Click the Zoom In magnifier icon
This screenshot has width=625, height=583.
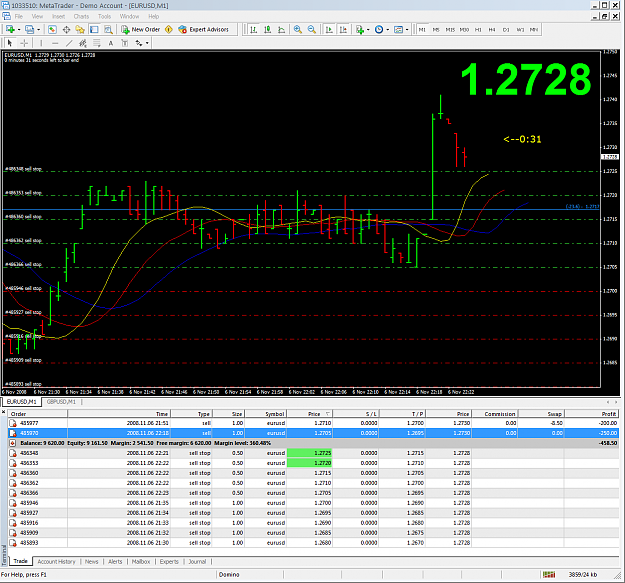(297, 29)
